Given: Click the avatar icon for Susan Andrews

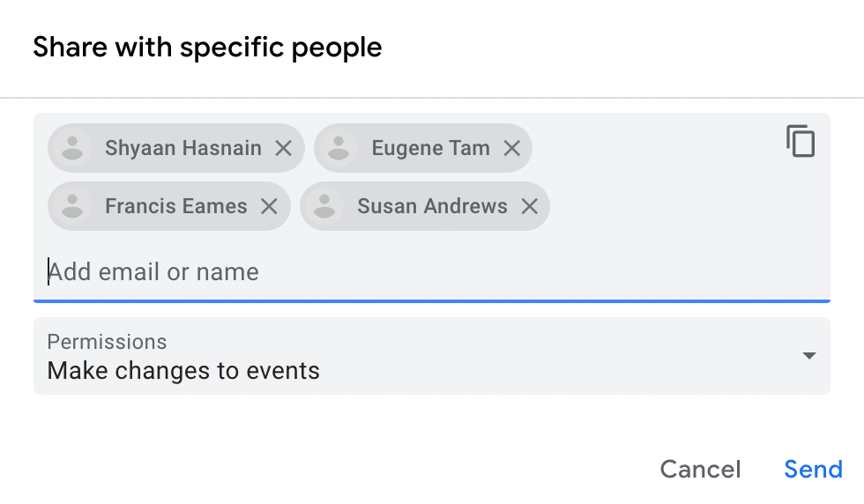Looking at the screenshot, I should click(x=325, y=206).
